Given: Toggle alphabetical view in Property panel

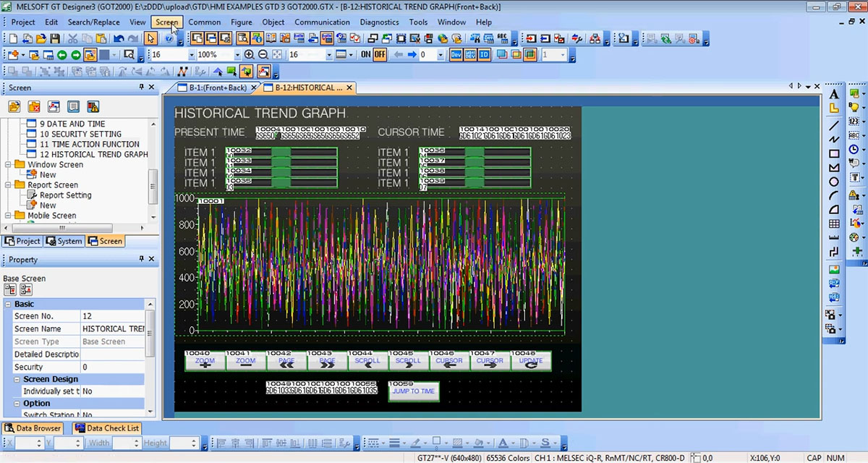Looking at the screenshot, I should [x=25, y=289].
